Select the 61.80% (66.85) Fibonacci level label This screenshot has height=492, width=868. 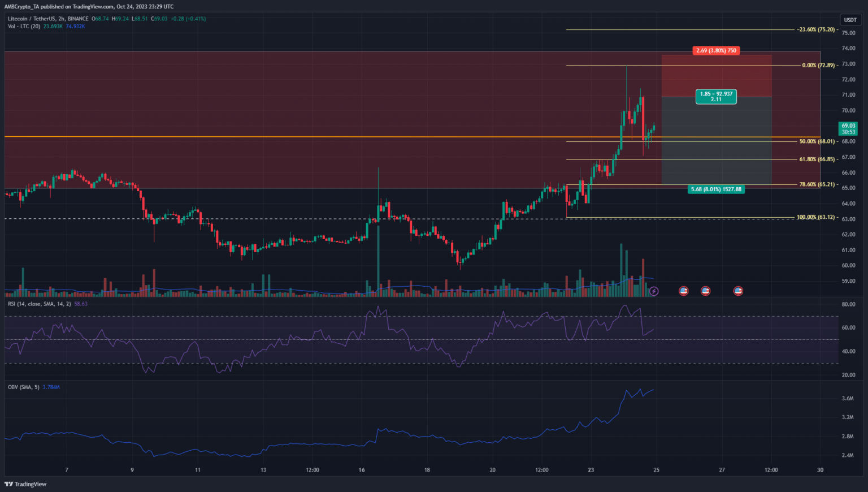(817, 159)
